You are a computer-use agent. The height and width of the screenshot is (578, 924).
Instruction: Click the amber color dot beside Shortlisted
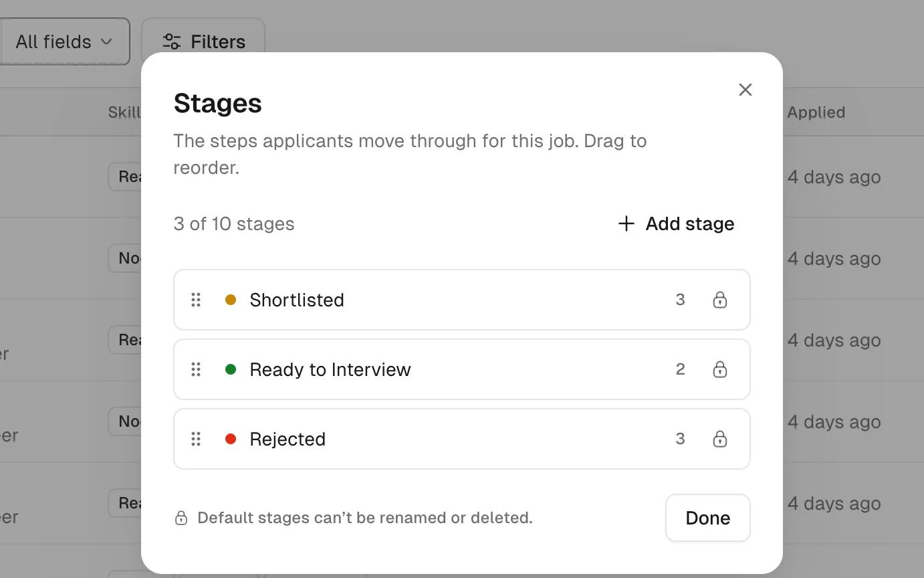231,300
